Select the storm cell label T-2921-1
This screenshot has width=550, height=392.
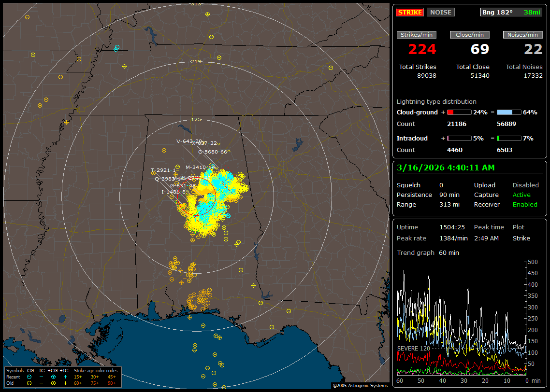click(x=163, y=170)
